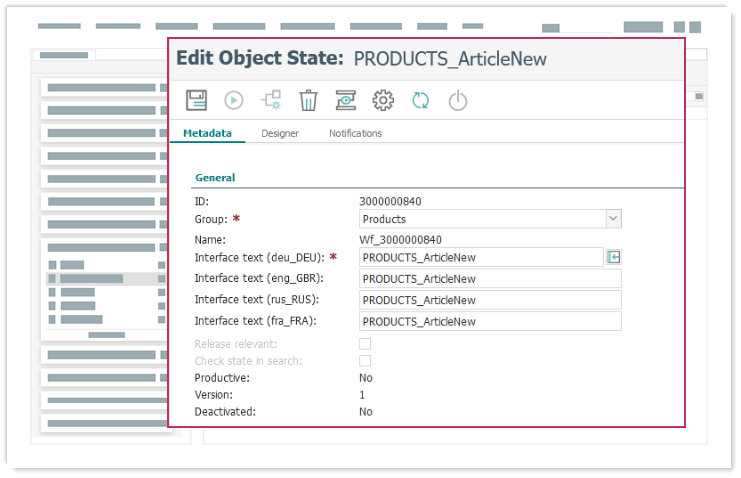Image resolution: width=741 pixels, height=478 pixels.
Task: Click the Interface text (deu_DEU) input field
Action: (x=480, y=257)
